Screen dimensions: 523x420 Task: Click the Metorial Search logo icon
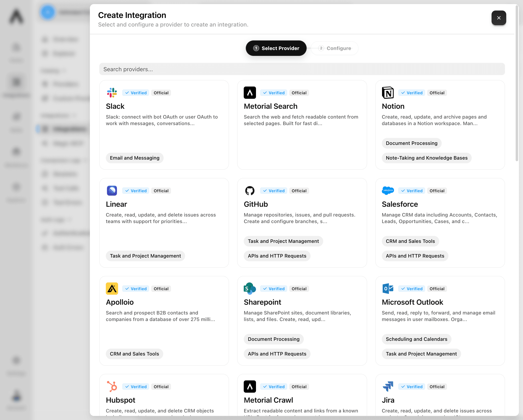250,93
